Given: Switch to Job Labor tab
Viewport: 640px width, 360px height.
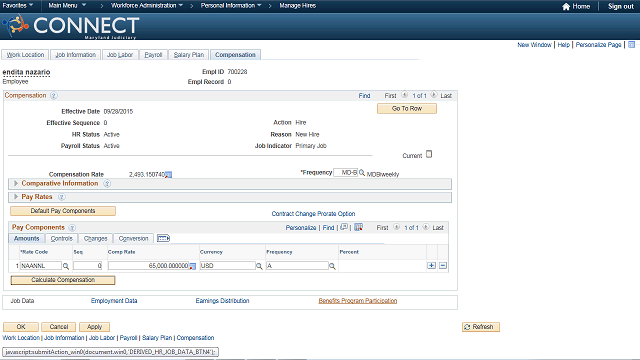Looking at the screenshot, I should 120,55.
